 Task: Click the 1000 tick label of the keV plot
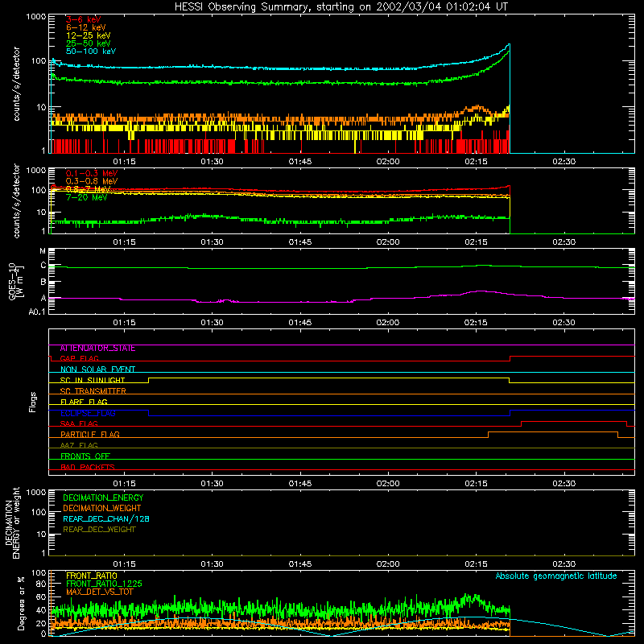click(x=36, y=17)
